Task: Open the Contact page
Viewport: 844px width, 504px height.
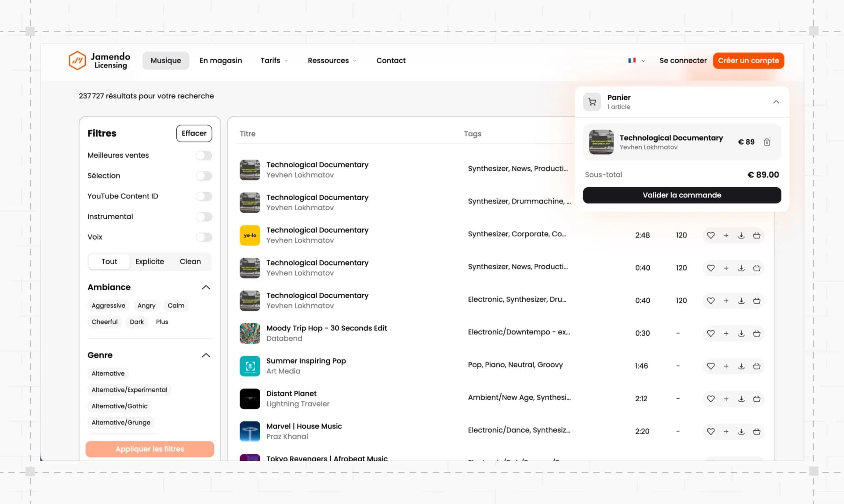Action: pyautogui.click(x=391, y=61)
